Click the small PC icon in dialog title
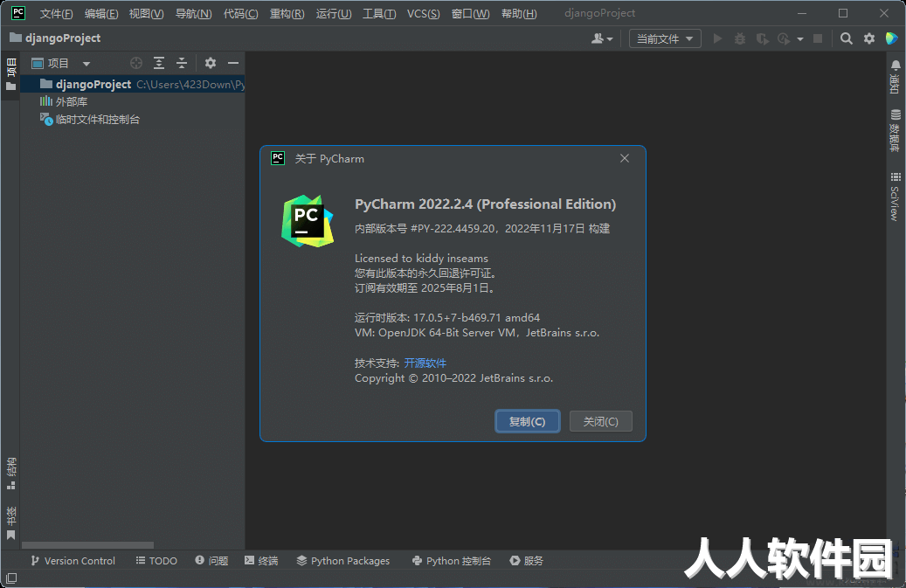Screen dimensions: 906x588 pyautogui.click(x=278, y=158)
